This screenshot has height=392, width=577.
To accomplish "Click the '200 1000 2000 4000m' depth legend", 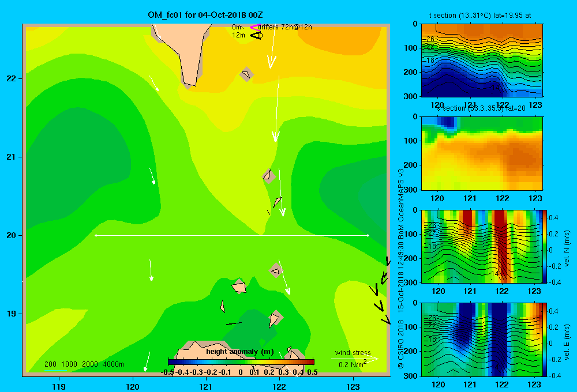I will point(84,364).
